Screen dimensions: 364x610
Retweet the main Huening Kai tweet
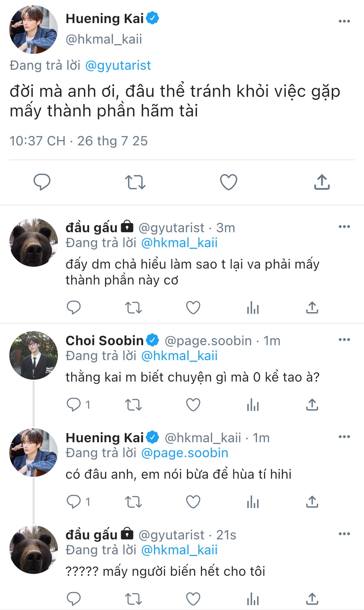coord(135,182)
